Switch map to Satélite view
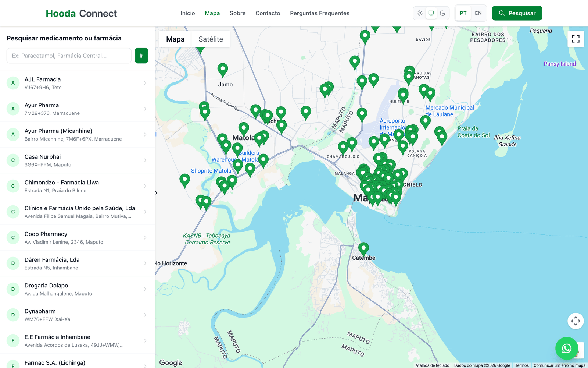 point(211,39)
